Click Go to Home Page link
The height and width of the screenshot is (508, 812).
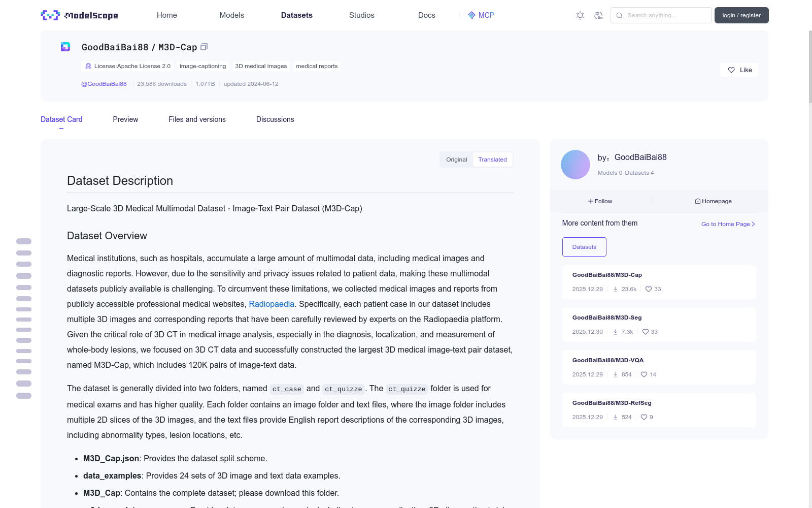[x=728, y=224]
